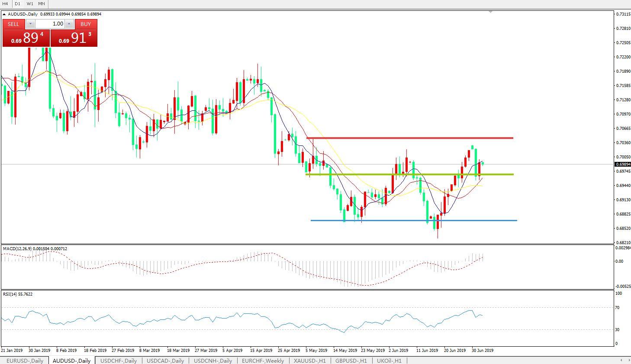The width and height of the screenshot is (631, 364).
Task: Choose the MN monthly timeframe
Action: 42,3
